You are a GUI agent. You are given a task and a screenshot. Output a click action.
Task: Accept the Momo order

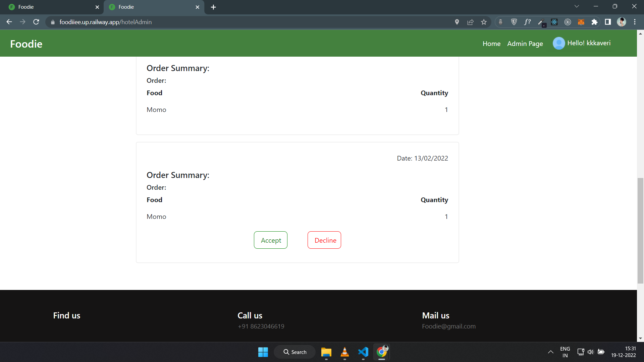coord(271,240)
